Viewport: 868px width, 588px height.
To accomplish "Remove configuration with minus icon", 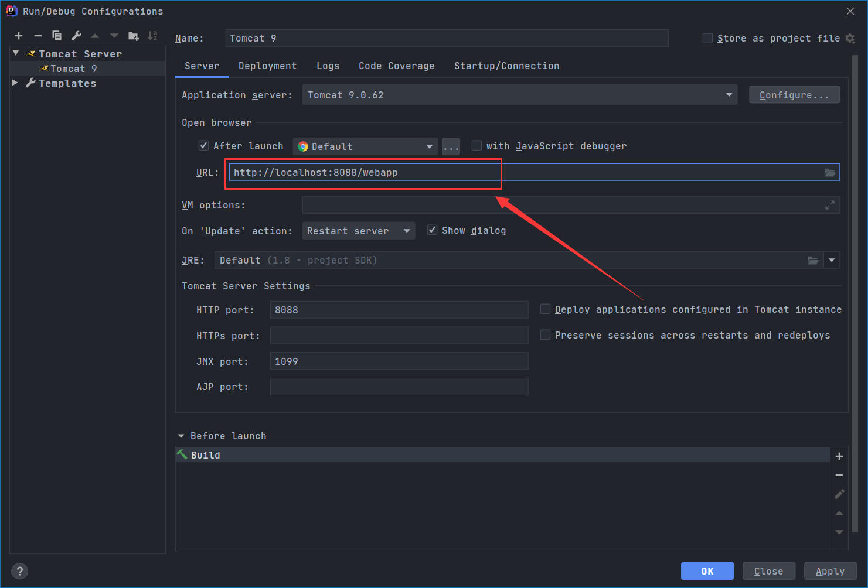I will point(38,36).
